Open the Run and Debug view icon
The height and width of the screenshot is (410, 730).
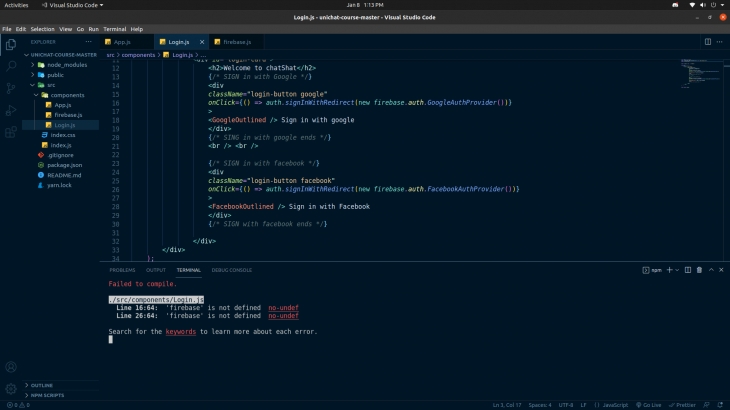click(11, 110)
